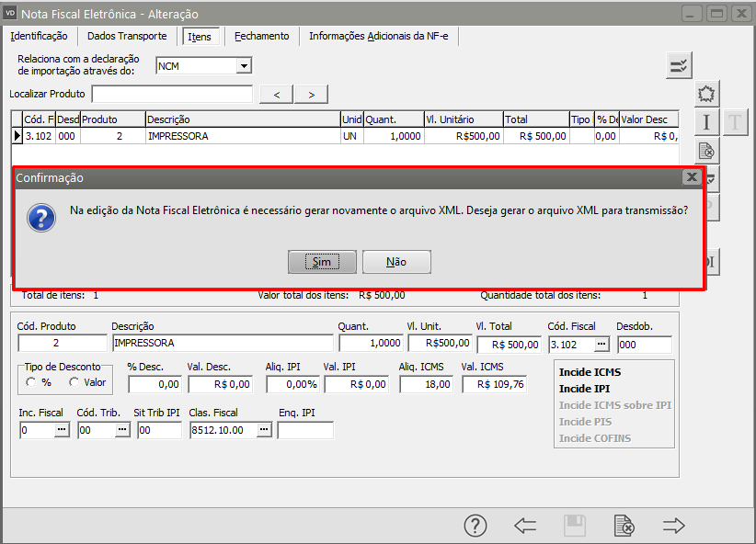The height and width of the screenshot is (544, 756).
Task: Open the Fechamento tab
Action: tap(261, 36)
